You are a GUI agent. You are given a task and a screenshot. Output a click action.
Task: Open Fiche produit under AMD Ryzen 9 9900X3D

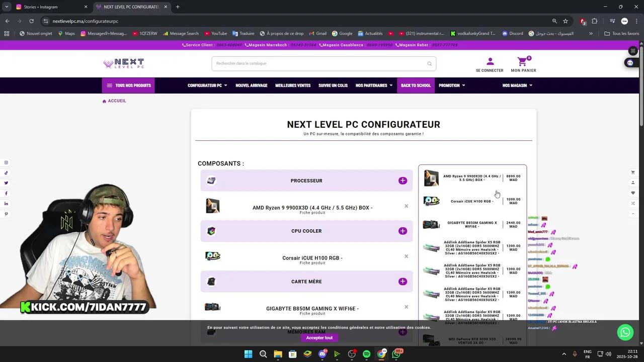(312, 213)
